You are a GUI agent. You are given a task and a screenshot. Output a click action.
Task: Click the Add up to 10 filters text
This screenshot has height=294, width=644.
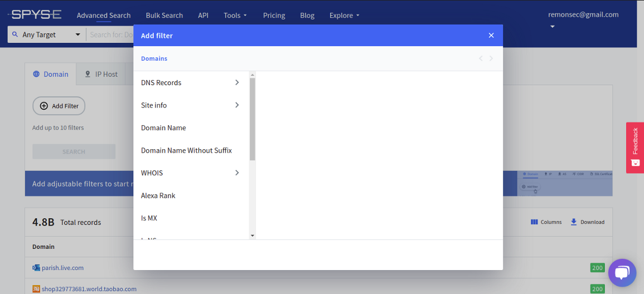coord(58,128)
